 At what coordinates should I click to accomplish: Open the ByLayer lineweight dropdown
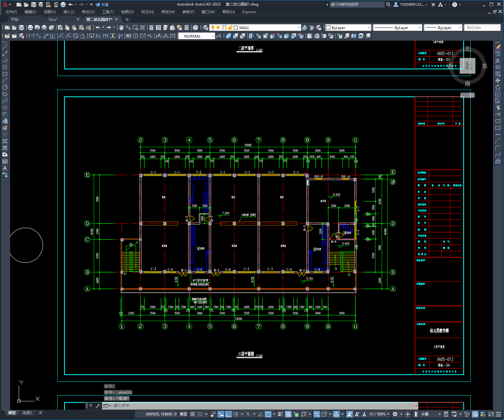click(x=460, y=28)
